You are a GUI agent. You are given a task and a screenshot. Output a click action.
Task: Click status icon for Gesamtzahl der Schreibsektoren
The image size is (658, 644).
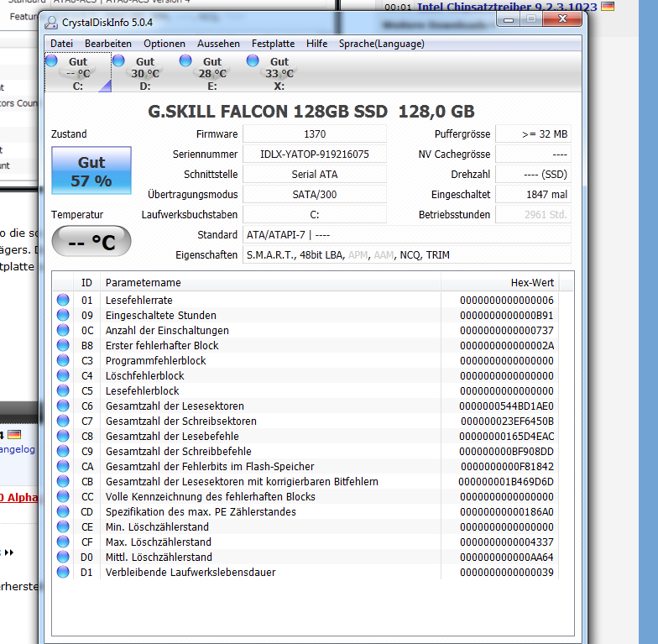[x=63, y=421]
